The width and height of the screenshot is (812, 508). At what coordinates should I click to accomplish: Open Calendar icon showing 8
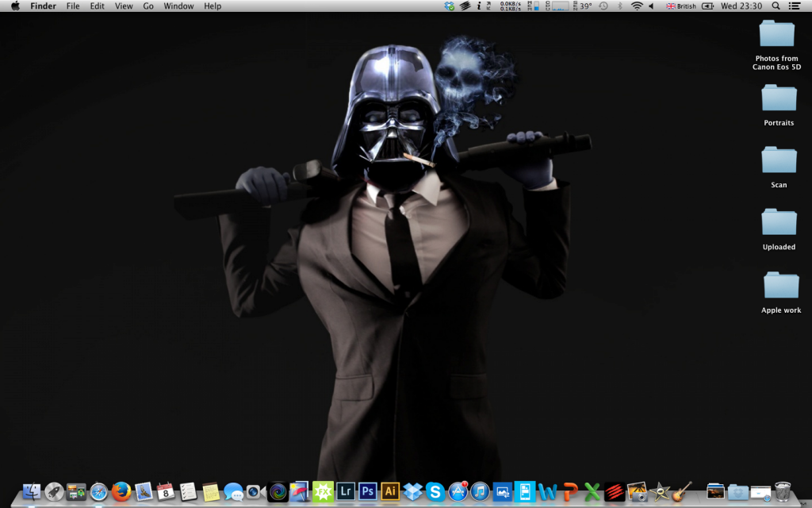click(166, 491)
